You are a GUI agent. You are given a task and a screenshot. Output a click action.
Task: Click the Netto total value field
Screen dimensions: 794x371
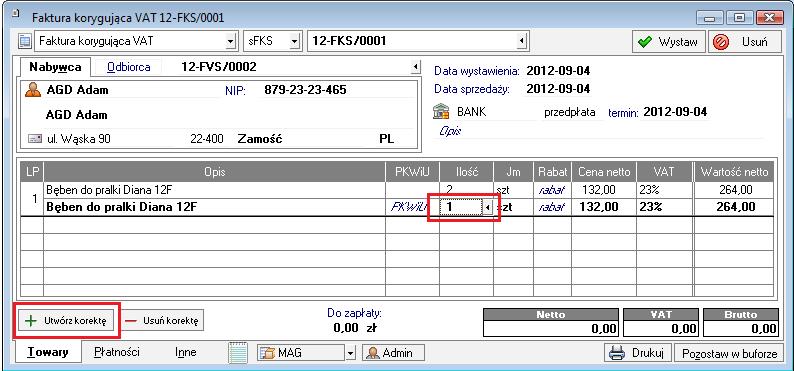[x=550, y=328]
